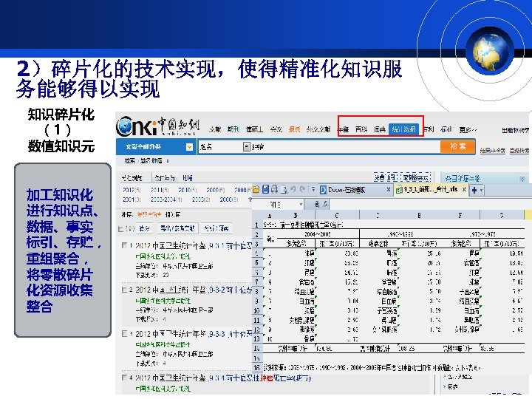Switch to the 标准 navigation tab

coord(446,129)
